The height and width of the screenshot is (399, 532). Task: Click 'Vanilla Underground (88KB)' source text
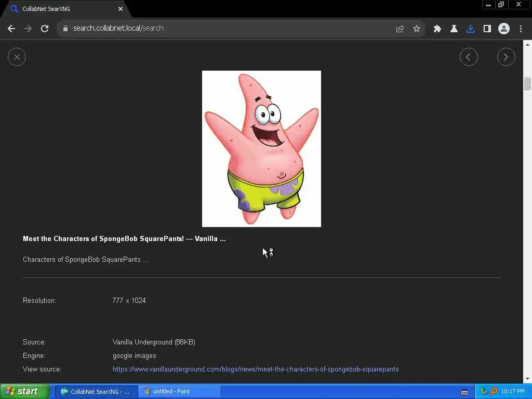click(x=154, y=342)
